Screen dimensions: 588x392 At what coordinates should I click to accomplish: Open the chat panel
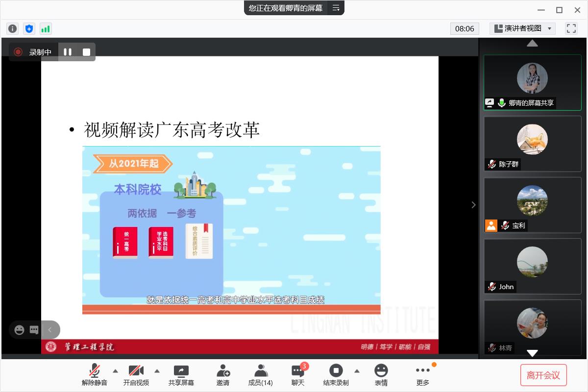298,375
